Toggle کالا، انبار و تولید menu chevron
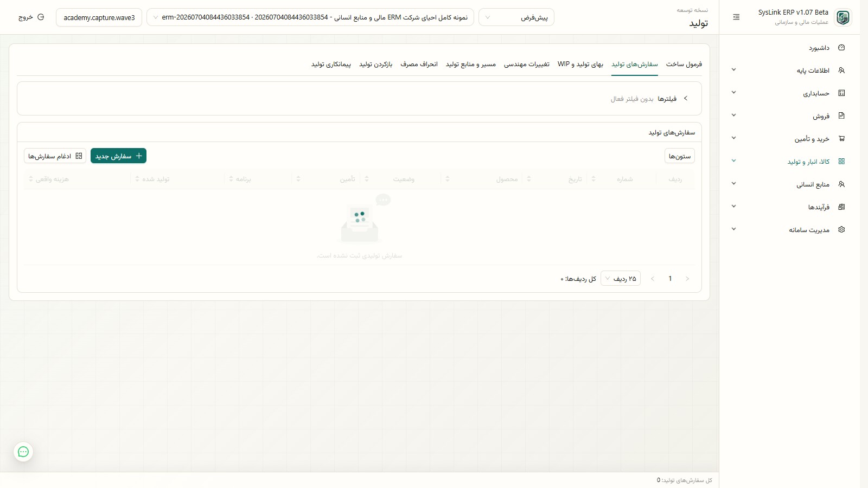The height and width of the screenshot is (488, 868). click(733, 161)
